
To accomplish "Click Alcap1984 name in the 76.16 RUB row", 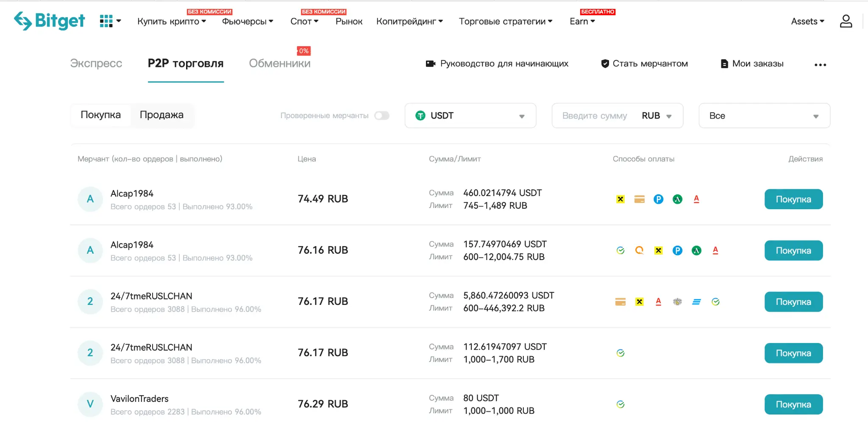I will 132,245.
